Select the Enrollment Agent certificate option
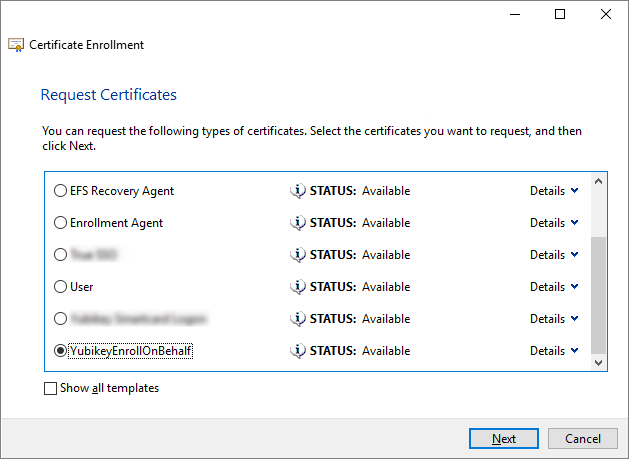Image resolution: width=629 pixels, height=459 pixels. (61, 223)
